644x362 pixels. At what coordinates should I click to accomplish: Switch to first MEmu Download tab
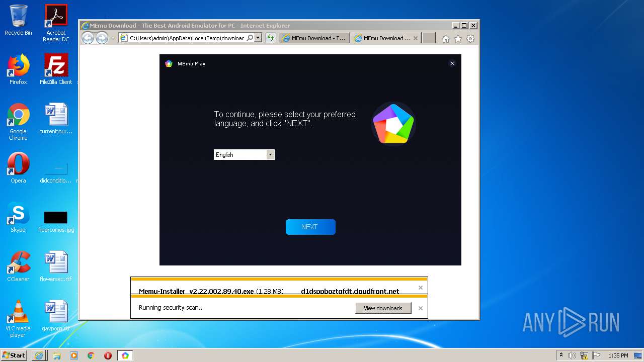tap(314, 38)
